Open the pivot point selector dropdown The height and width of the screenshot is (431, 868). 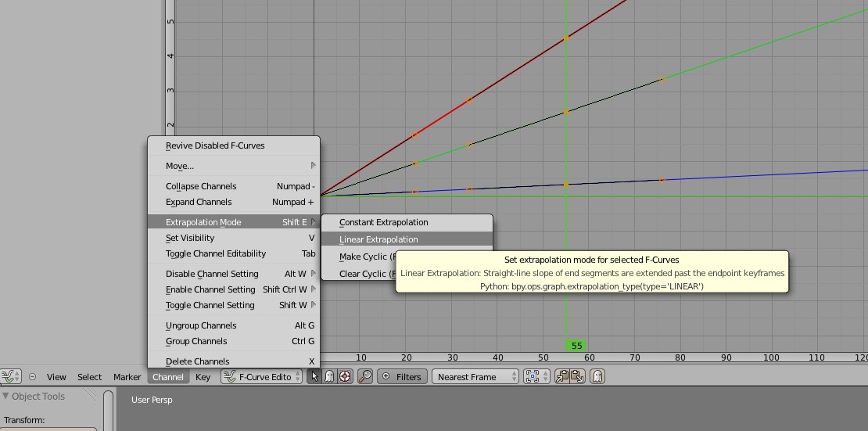[x=536, y=377]
